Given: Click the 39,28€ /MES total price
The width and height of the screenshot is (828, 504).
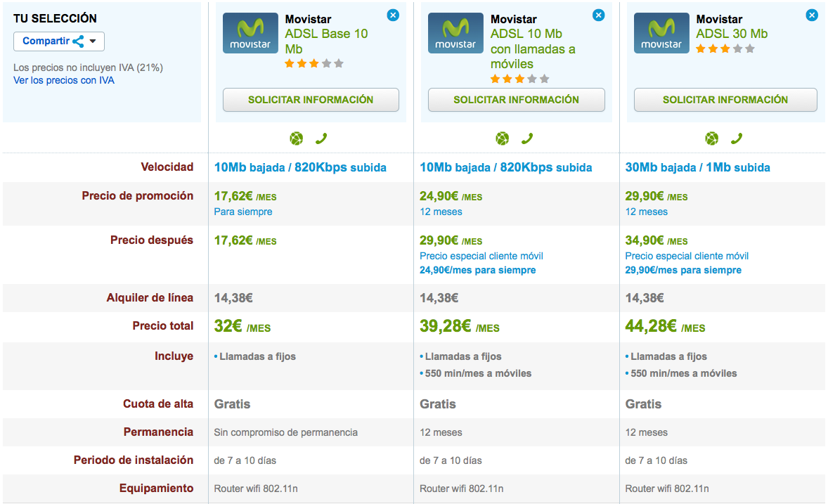Looking at the screenshot, I should pyautogui.click(x=460, y=326).
